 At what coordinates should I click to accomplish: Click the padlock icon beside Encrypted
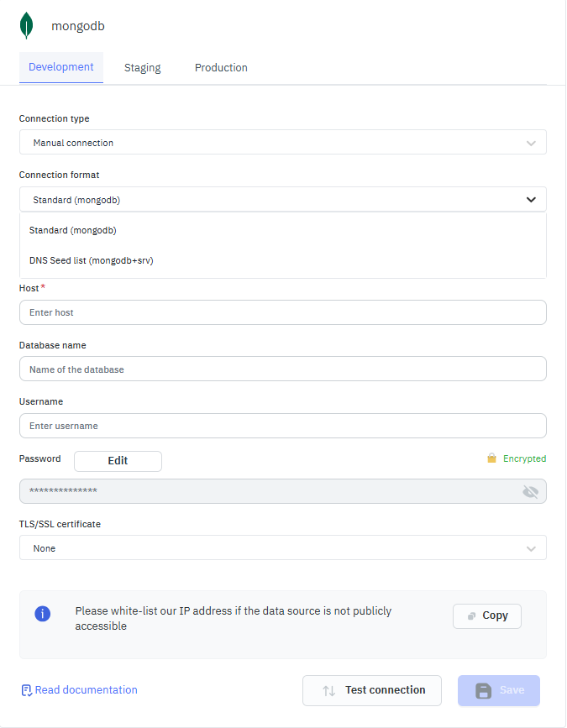(x=492, y=458)
